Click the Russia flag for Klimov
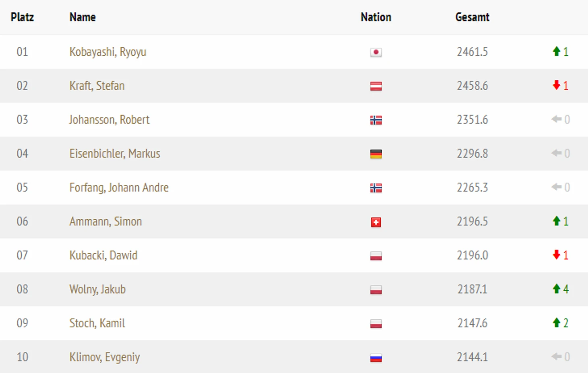 click(376, 358)
